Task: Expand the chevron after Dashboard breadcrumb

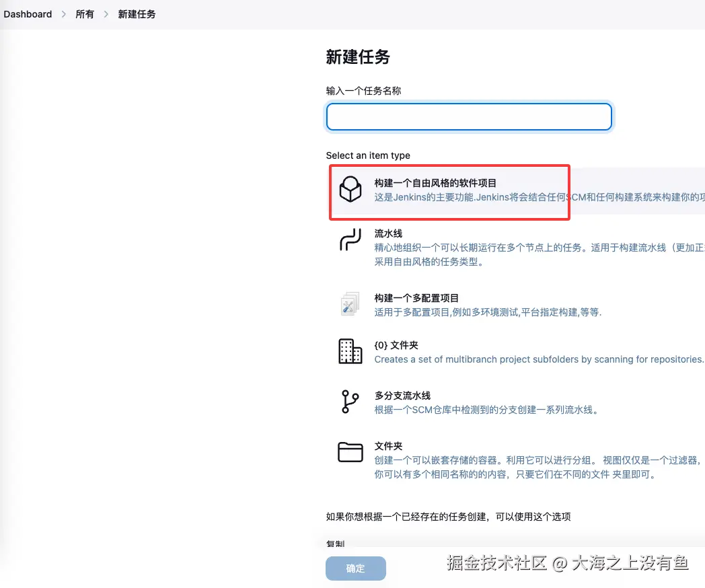Action: point(64,14)
